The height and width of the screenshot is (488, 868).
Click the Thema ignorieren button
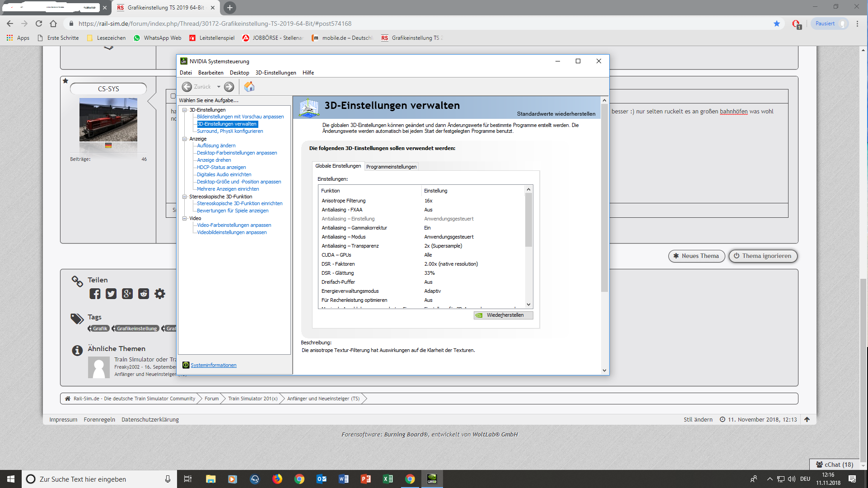(x=763, y=256)
